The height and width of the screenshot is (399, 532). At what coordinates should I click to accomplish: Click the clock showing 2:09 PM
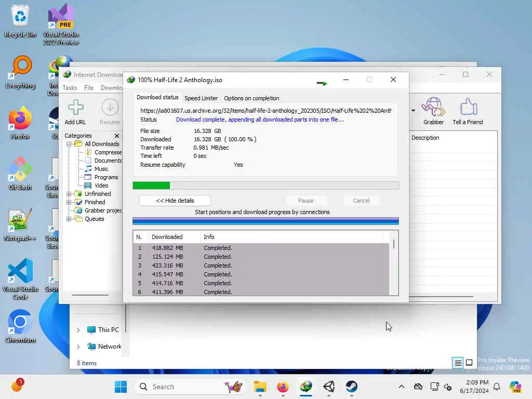[x=474, y=387]
